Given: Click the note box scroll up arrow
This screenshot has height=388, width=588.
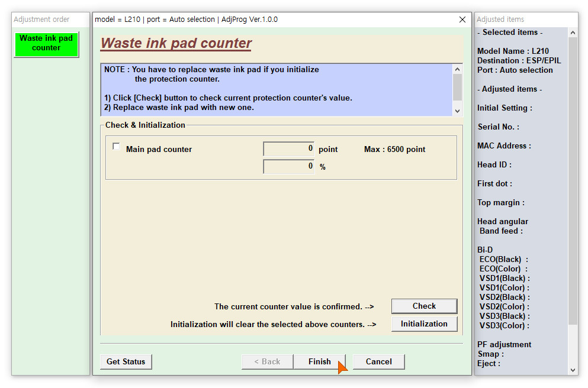Looking at the screenshot, I should click(x=457, y=69).
